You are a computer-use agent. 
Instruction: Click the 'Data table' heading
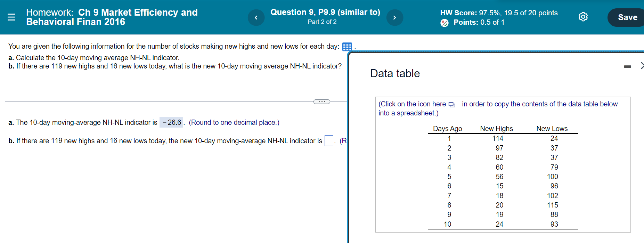click(x=395, y=73)
